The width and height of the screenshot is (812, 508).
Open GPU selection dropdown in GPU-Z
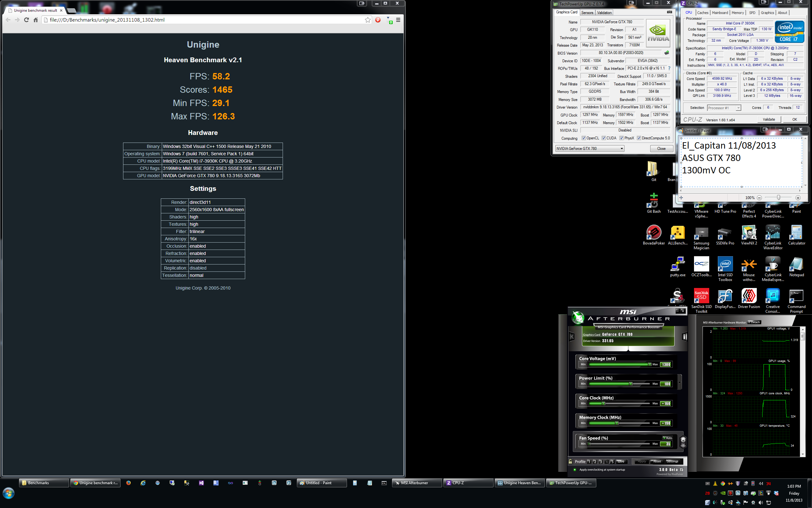coord(590,149)
